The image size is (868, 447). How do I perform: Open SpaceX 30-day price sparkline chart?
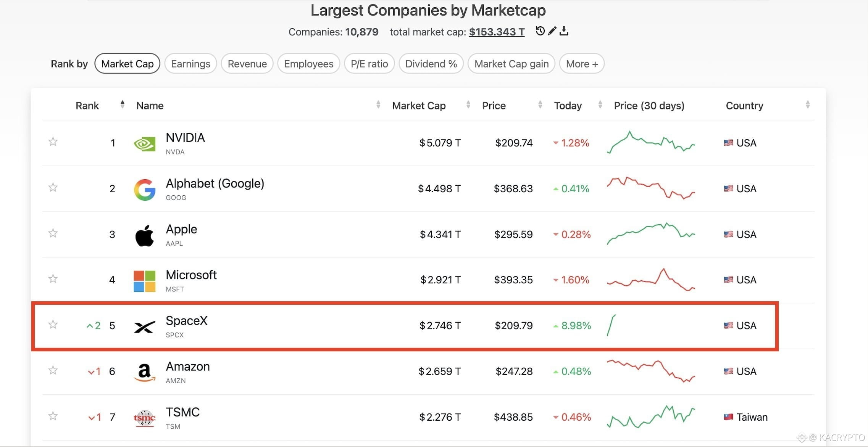[611, 325]
